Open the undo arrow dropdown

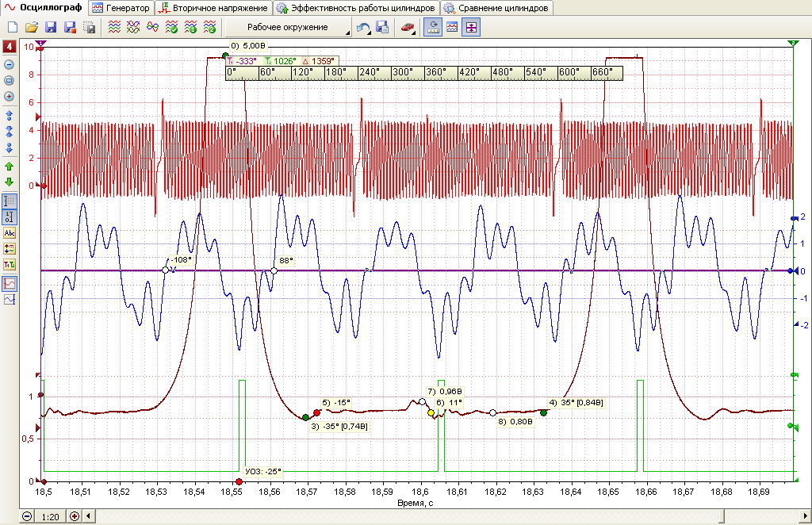[364, 28]
